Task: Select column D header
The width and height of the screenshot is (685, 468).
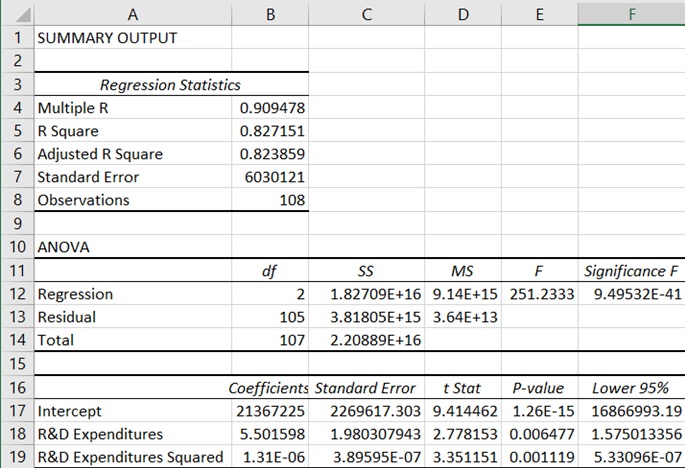Action: (463, 14)
